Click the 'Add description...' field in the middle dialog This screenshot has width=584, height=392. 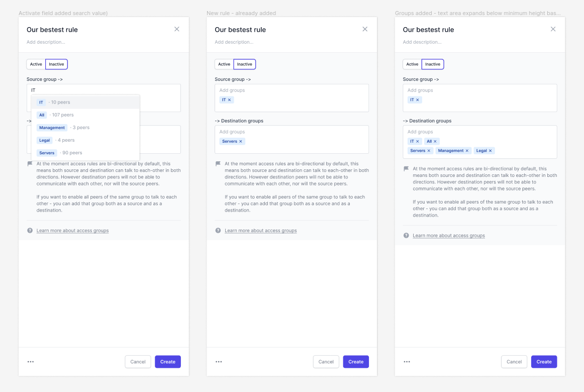(x=234, y=42)
